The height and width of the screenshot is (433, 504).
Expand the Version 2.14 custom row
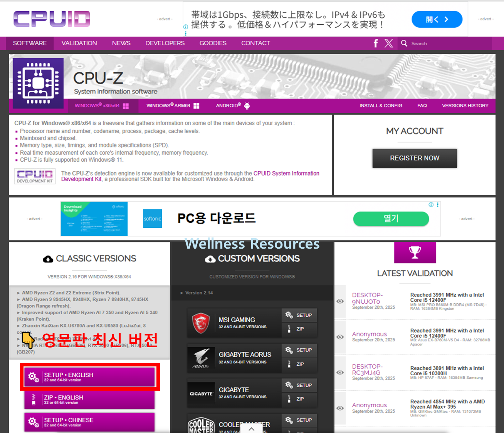point(252,293)
